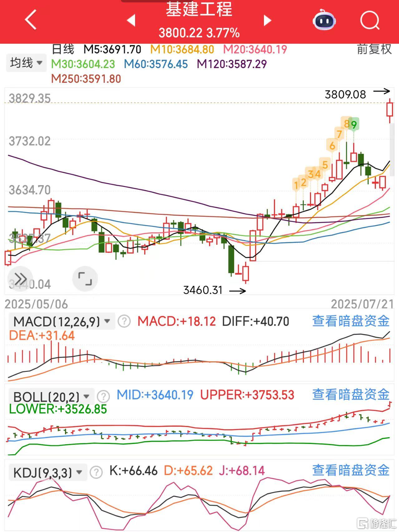The width and height of the screenshot is (399, 532).
Task: Tap the 3732.02 price axis label
Action: (30, 141)
